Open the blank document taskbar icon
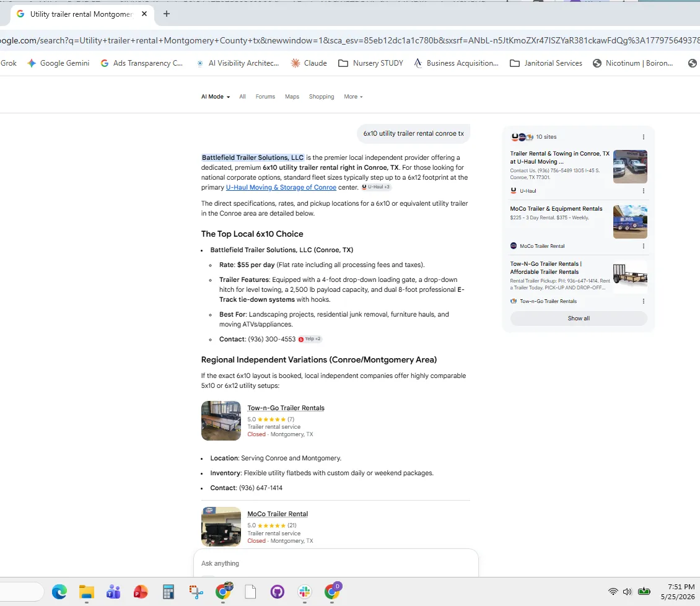The height and width of the screenshot is (606, 700). tap(250, 592)
